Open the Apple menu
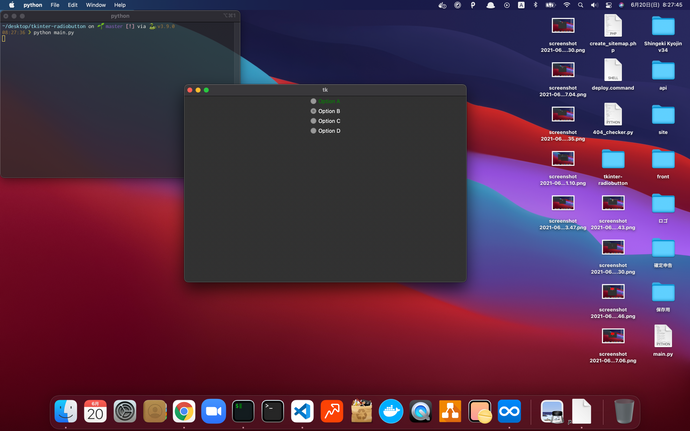The width and height of the screenshot is (690, 431). tap(11, 5)
